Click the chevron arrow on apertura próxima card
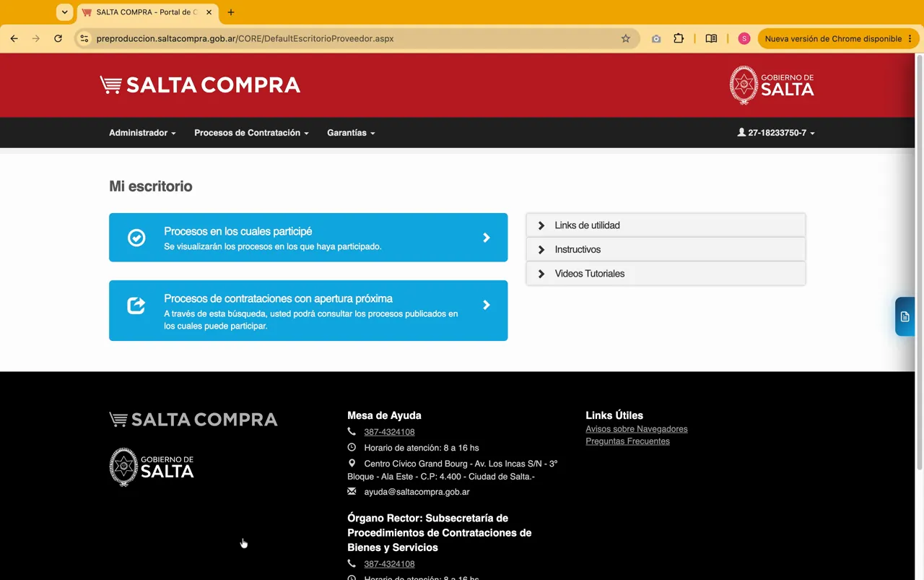This screenshot has width=924, height=580. [487, 305]
